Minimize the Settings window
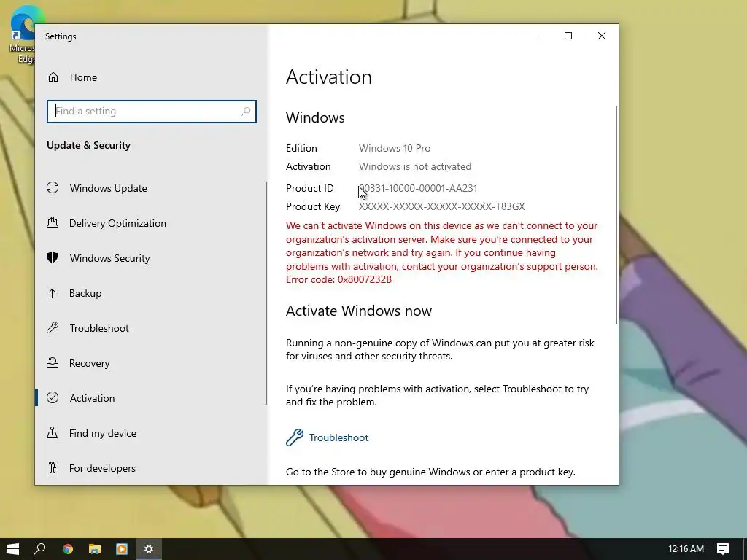Image resolution: width=747 pixels, height=560 pixels. [535, 36]
